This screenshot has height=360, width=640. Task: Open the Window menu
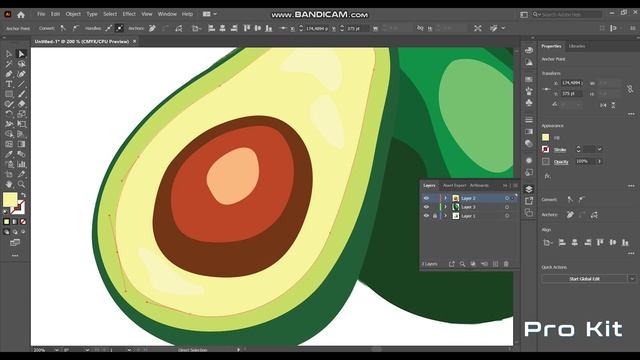(167, 14)
